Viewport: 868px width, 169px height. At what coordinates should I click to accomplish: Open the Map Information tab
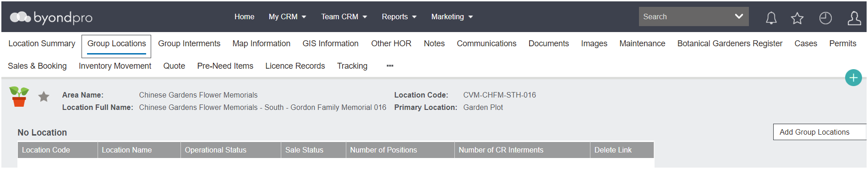(261, 44)
